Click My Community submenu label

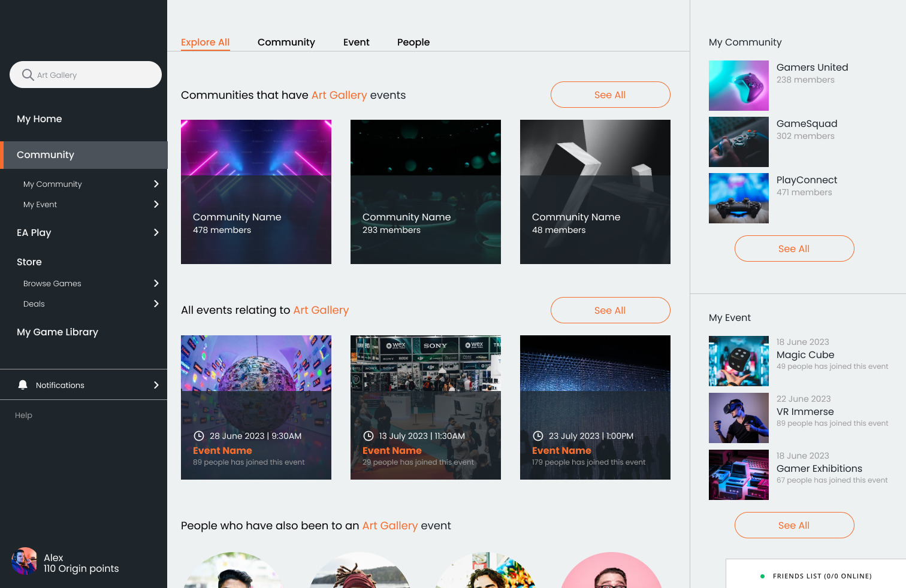coord(53,184)
